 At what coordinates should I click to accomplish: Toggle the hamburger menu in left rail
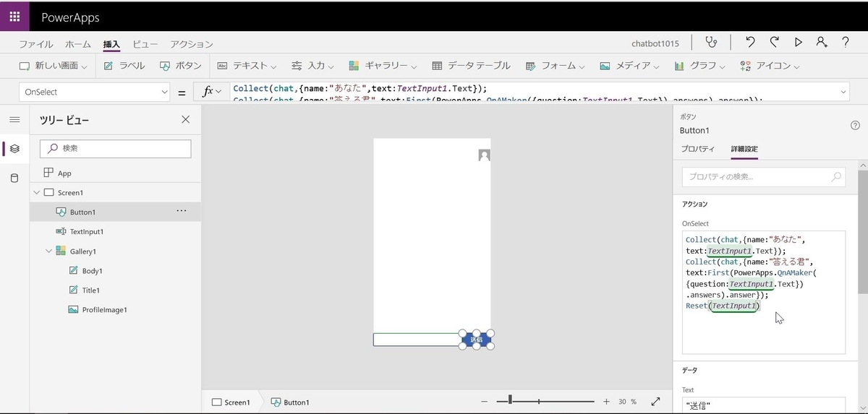pyautogui.click(x=14, y=119)
